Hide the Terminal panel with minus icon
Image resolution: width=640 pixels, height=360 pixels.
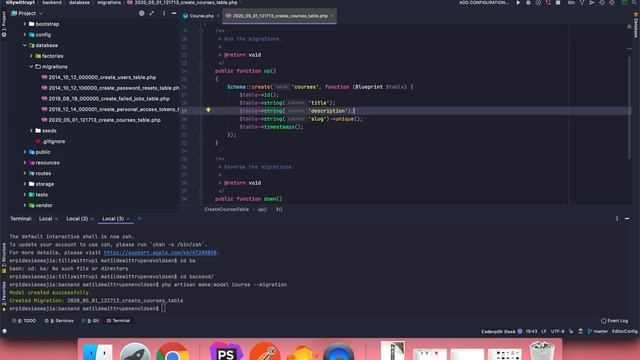point(627,219)
